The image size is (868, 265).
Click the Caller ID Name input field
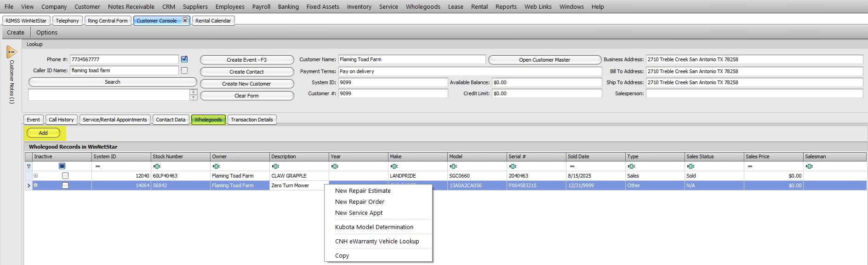pos(124,70)
